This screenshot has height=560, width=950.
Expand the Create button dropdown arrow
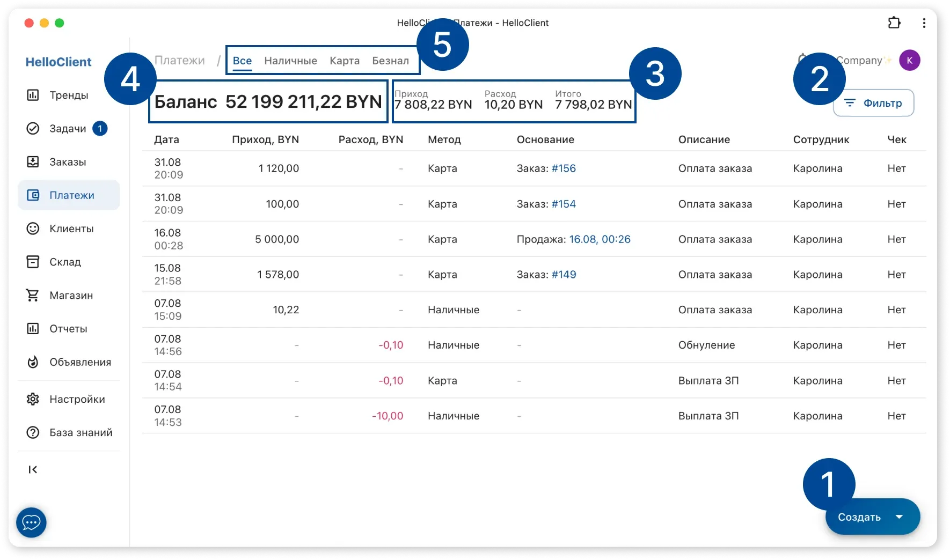click(x=899, y=517)
